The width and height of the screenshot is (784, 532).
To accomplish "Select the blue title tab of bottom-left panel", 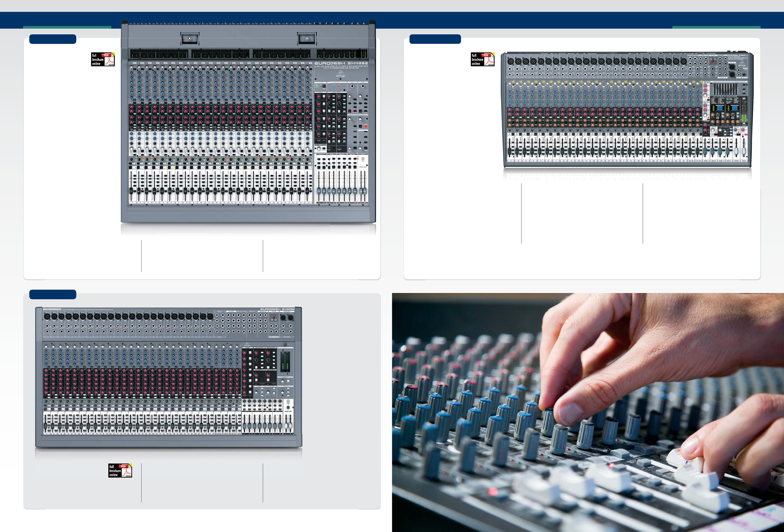I will 53,295.
